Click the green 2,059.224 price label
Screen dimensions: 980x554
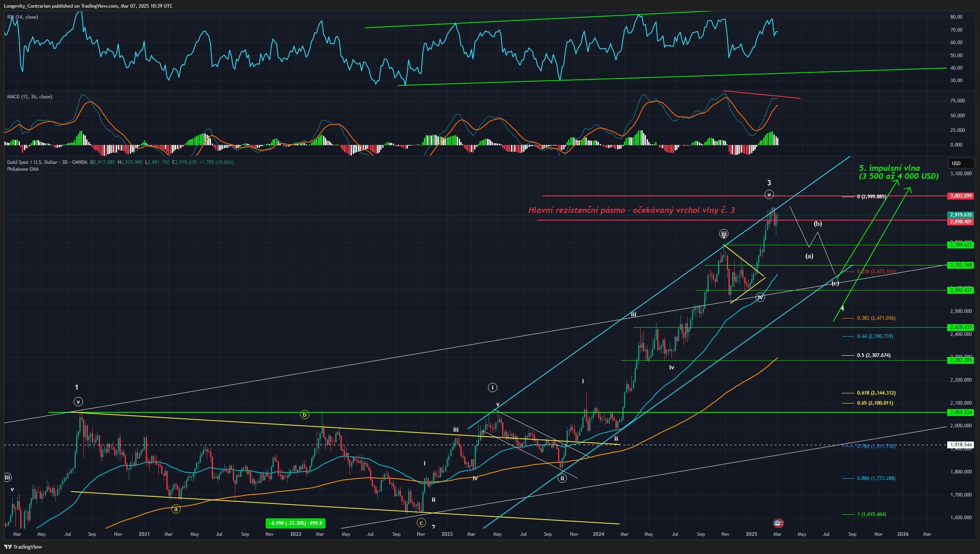[x=961, y=412]
